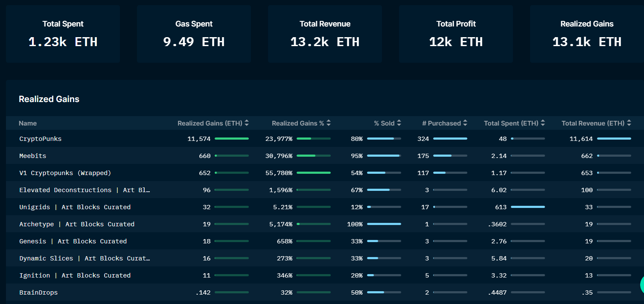Click the 30,796% Meebits gains value
The width and height of the screenshot is (644, 304).
tap(279, 156)
